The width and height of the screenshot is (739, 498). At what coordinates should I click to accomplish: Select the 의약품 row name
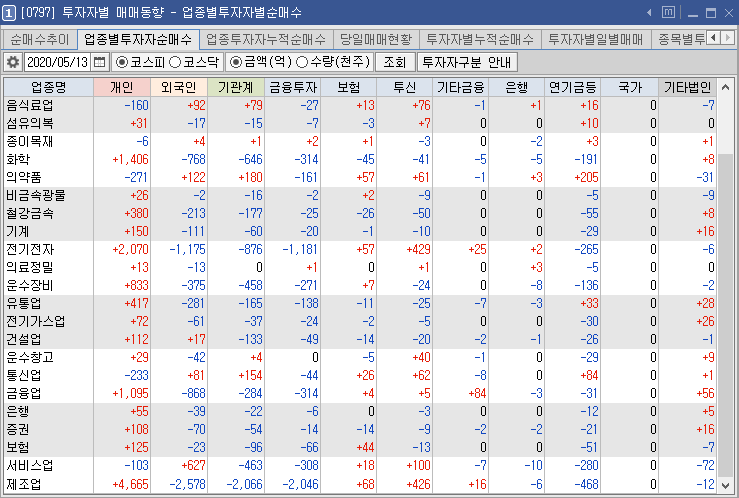tap(24, 178)
